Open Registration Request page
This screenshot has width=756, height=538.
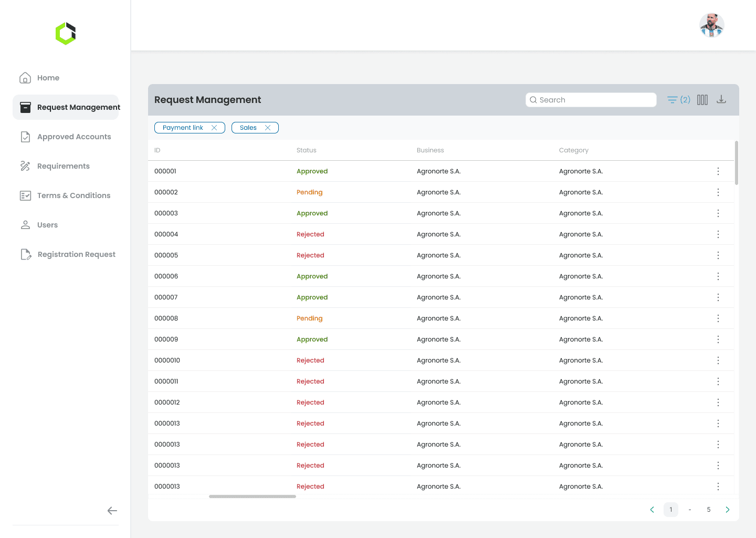[67, 254]
